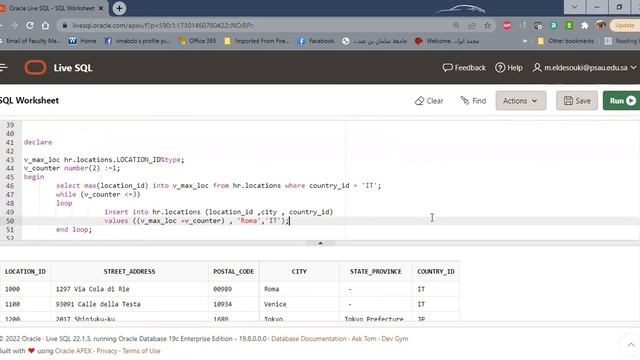Open the Live SQL hamburger navigation menu

pos(4,67)
